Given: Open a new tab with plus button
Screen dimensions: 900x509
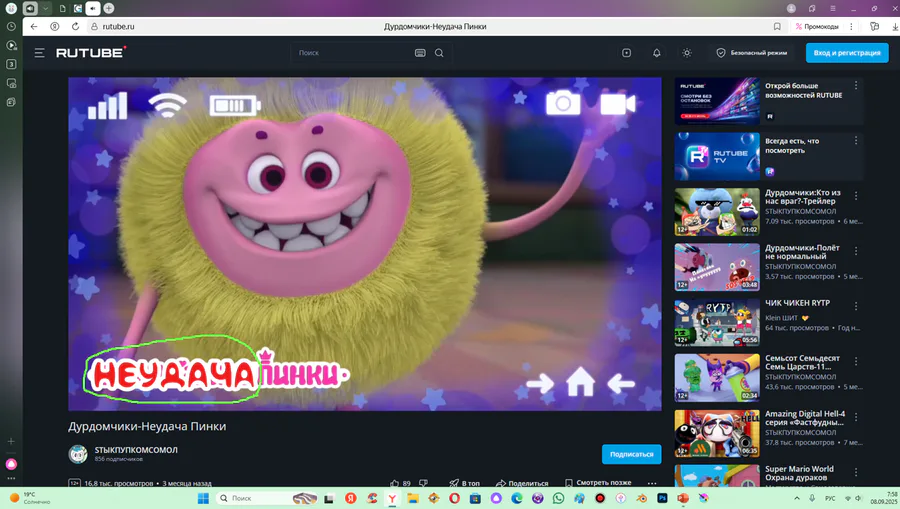Looking at the screenshot, I should [x=108, y=8].
